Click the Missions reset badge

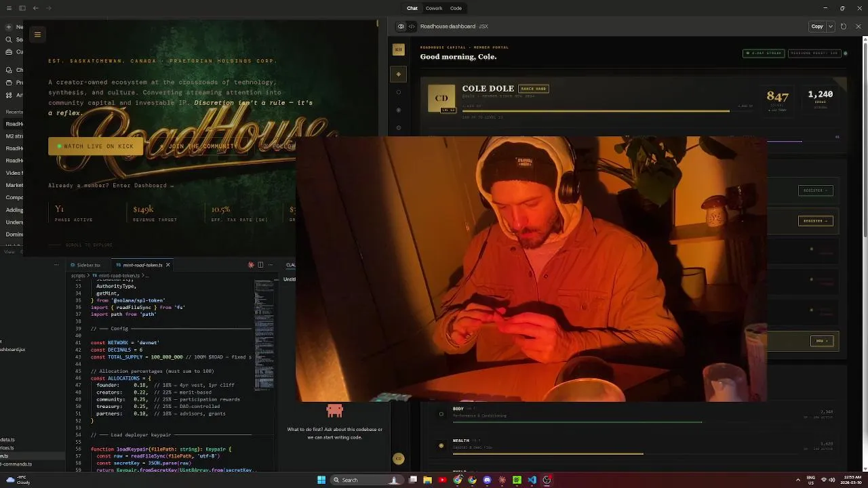pos(814,53)
